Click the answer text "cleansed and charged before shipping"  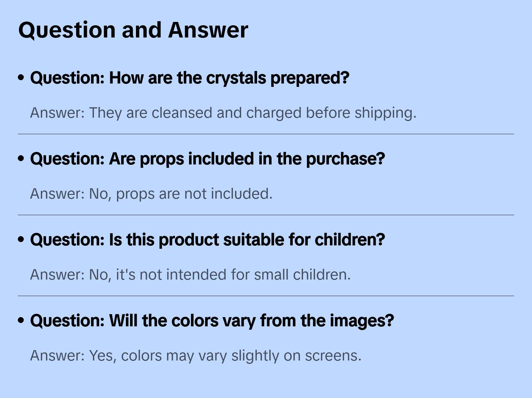tap(284, 113)
